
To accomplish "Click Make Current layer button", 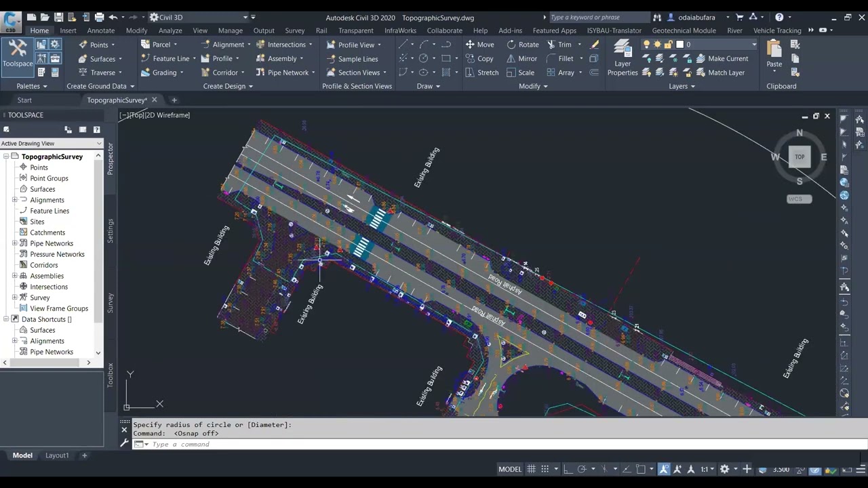I will tap(722, 59).
